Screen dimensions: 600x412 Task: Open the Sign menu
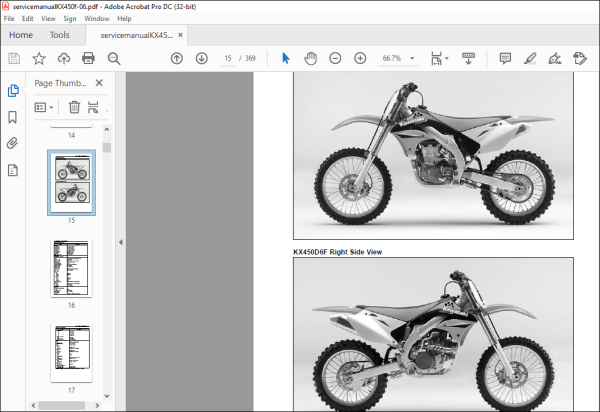[x=70, y=18]
